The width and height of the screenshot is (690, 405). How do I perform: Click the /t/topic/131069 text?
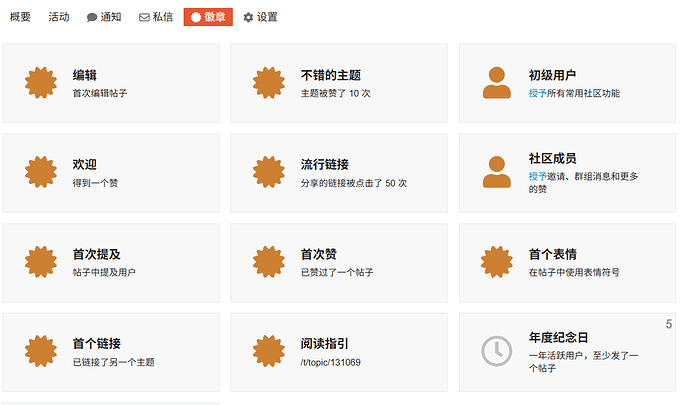330,362
